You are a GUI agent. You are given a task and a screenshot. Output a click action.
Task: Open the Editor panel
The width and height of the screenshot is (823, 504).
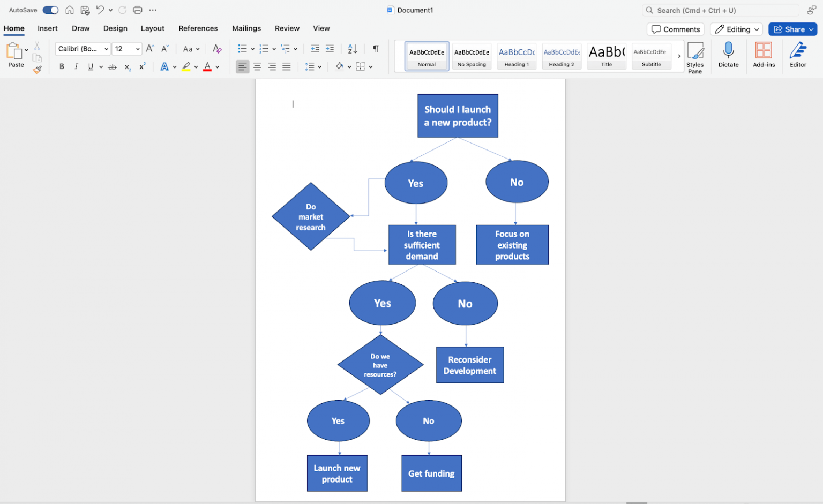pos(797,56)
